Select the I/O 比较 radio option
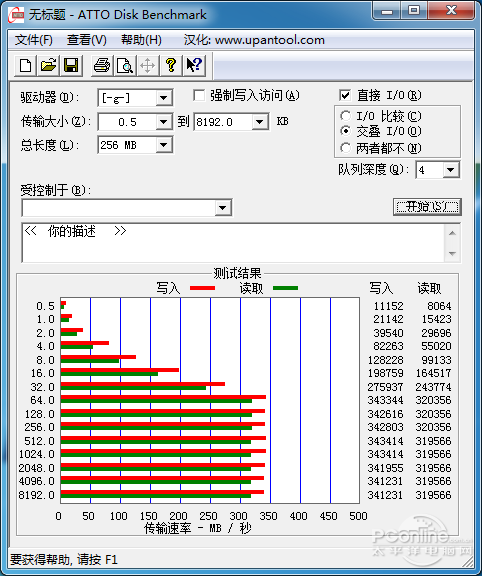The height and width of the screenshot is (576, 482). tap(345, 116)
